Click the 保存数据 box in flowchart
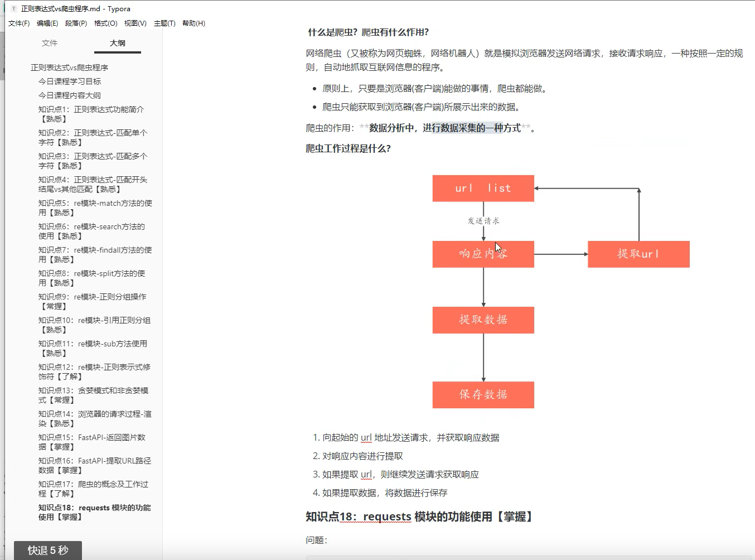 click(x=483, y=395)
